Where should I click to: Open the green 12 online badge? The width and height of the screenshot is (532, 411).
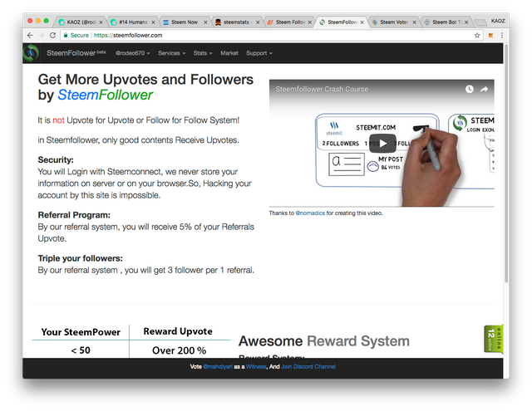coord(493,339)
